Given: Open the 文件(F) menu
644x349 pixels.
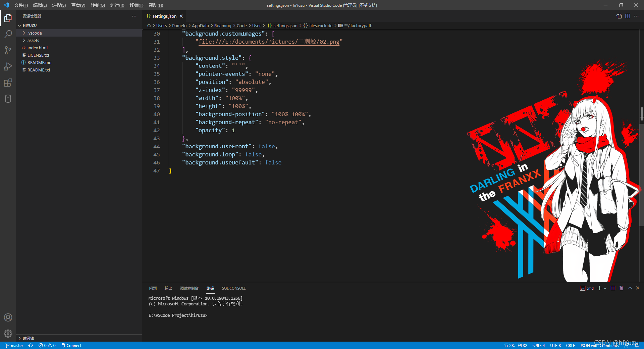Looking at the screenshot, I should pos(21,5).
